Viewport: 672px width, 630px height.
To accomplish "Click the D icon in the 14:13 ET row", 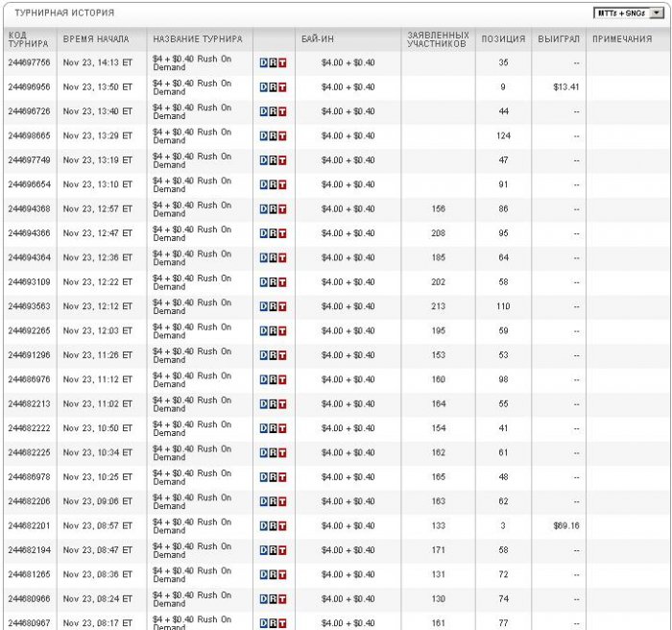I will (264, 63).
